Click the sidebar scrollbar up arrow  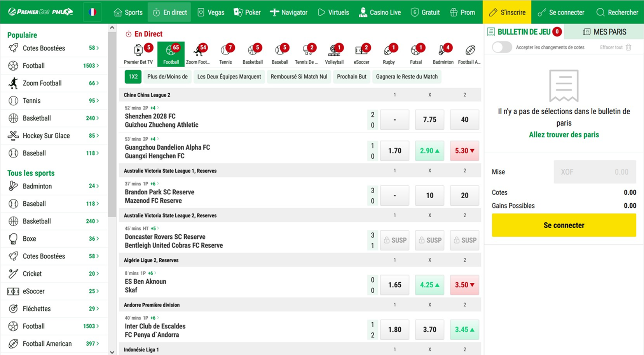112,28
